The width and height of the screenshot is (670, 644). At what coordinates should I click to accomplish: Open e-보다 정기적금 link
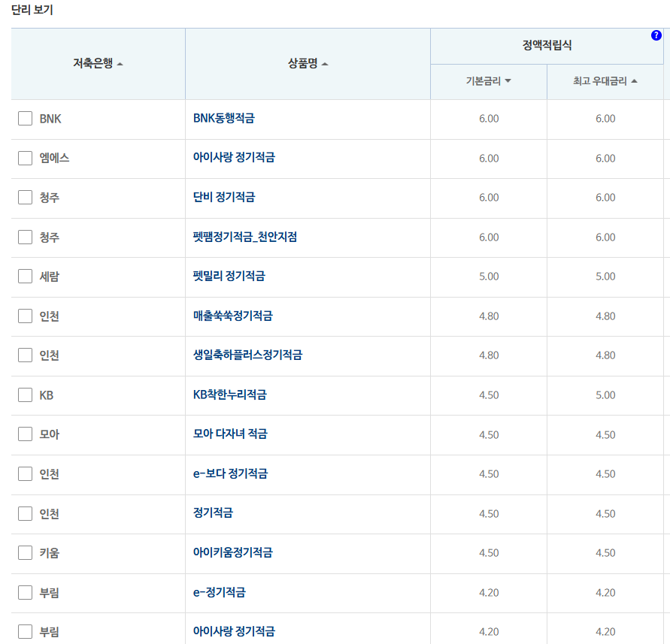[230, 474]
